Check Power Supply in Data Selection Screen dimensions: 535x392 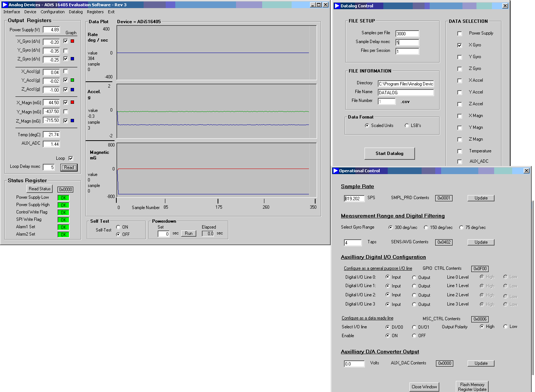(x=460, y=33)
